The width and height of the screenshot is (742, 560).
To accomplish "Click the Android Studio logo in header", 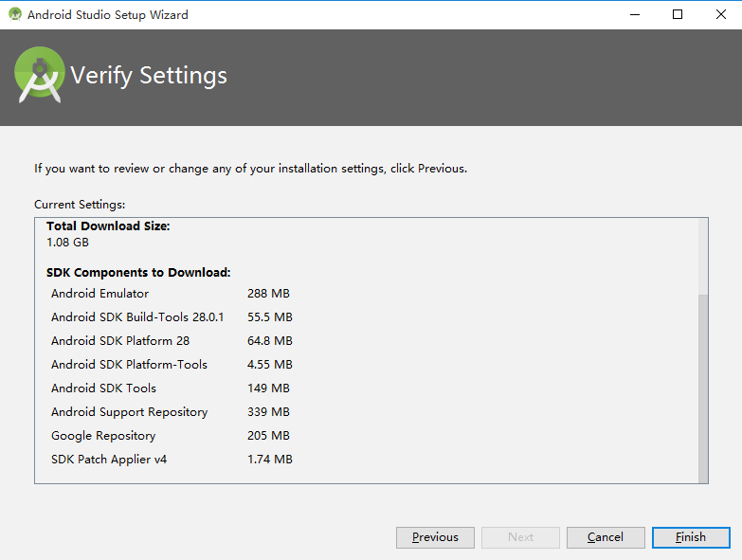I will tap(39, 76).
